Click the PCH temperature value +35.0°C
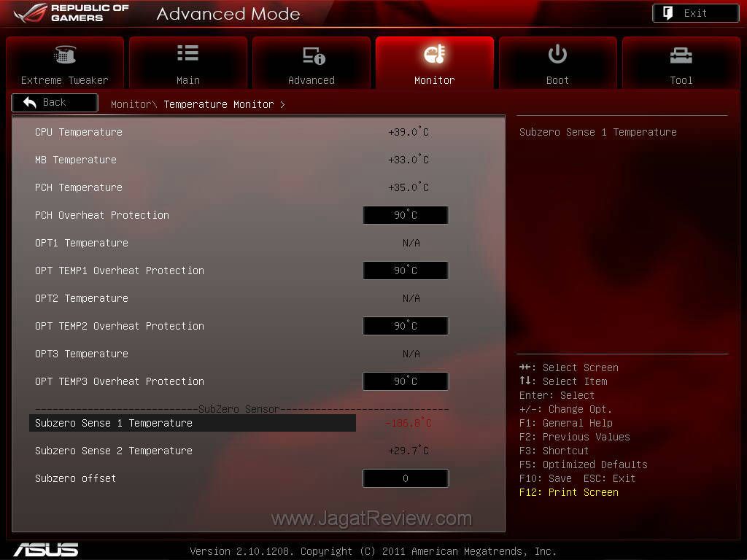747x560 pixels. (x=409, y=187)
